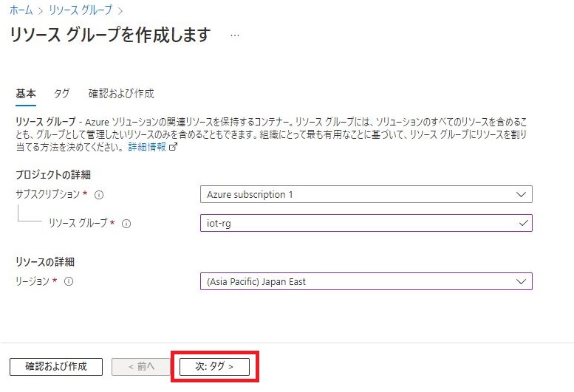Navigate to リソース グループ breadcrumb link
574x392 pixels.
pos(81,10)
